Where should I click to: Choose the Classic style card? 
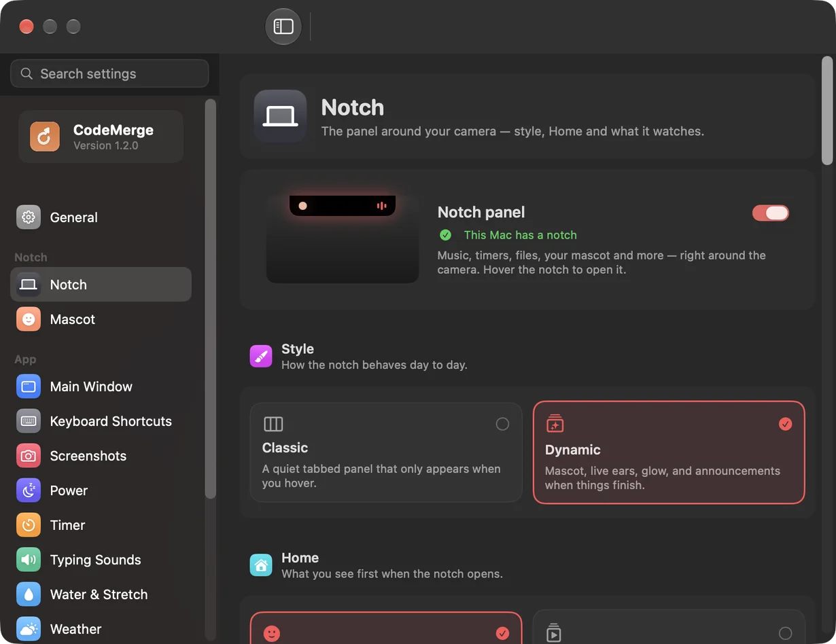click(386, 452)
